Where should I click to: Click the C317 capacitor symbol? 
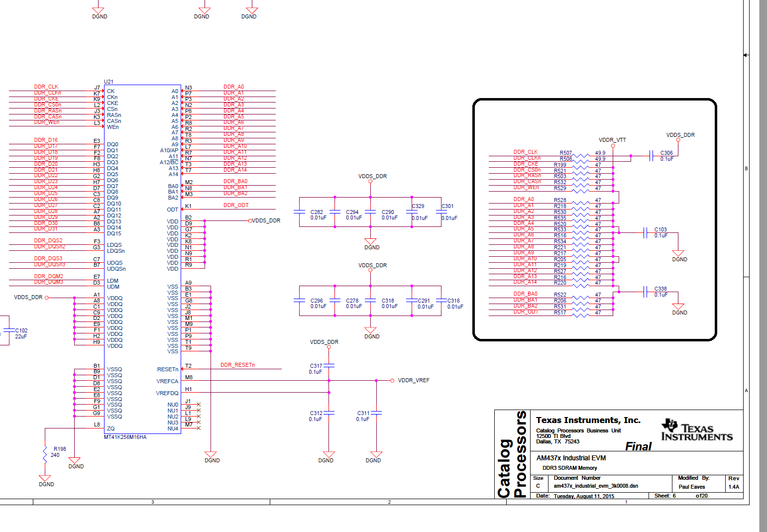(x=329, y=366)
